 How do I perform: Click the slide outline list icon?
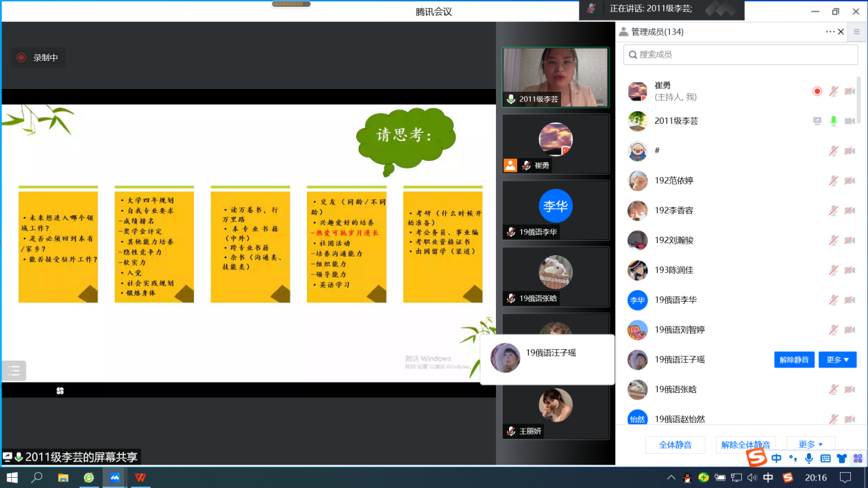click(x=14, y=371)
